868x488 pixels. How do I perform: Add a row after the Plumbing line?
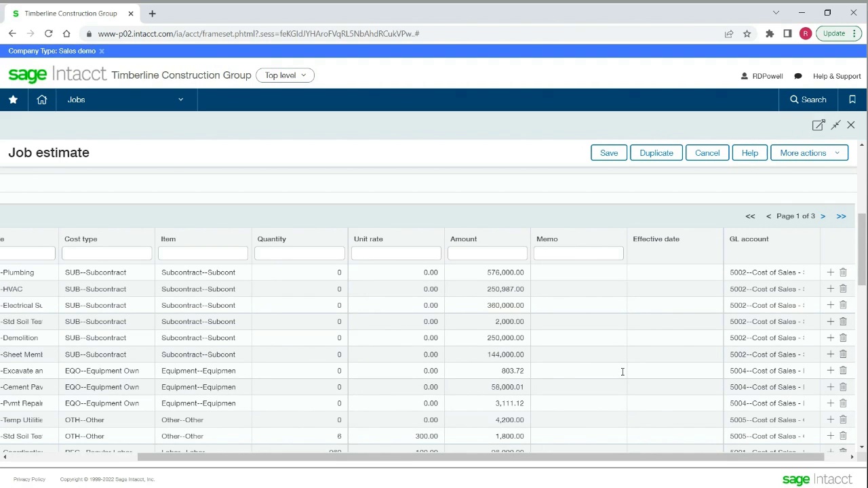(831, 272)
